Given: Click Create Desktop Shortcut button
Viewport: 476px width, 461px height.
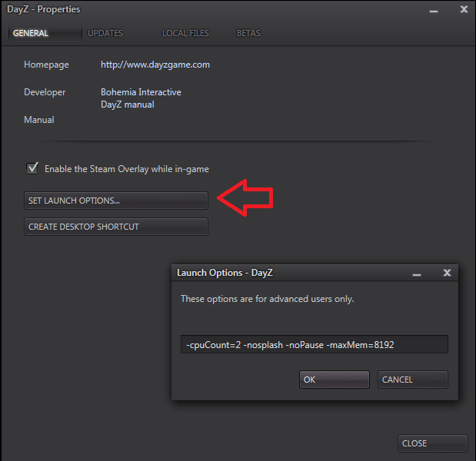Looking at the screenshot, I should (x=116, y=227).
